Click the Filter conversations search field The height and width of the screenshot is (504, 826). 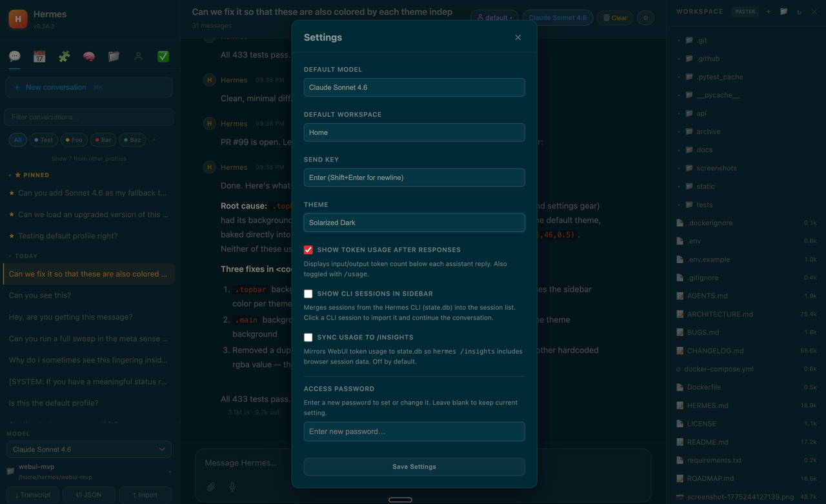point(89,117)
